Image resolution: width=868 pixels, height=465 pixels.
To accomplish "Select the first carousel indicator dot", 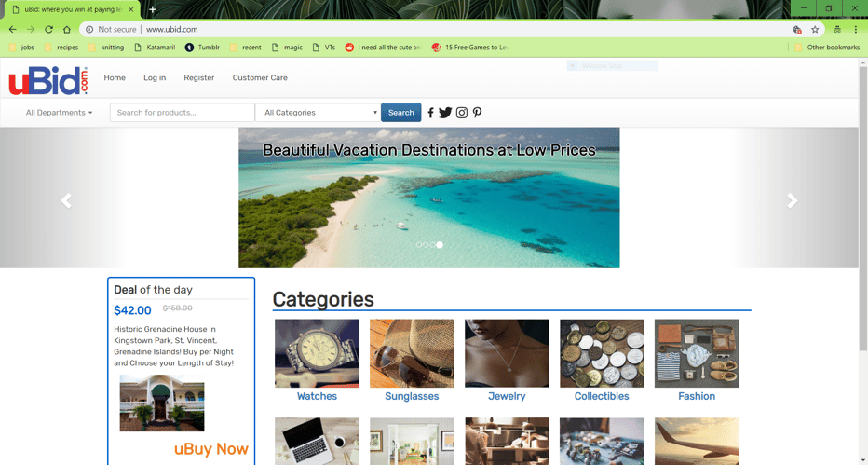I will click(419, 245).
